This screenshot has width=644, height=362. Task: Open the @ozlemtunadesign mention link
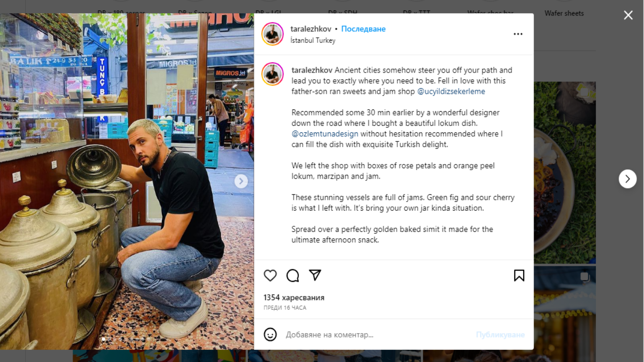325,134
